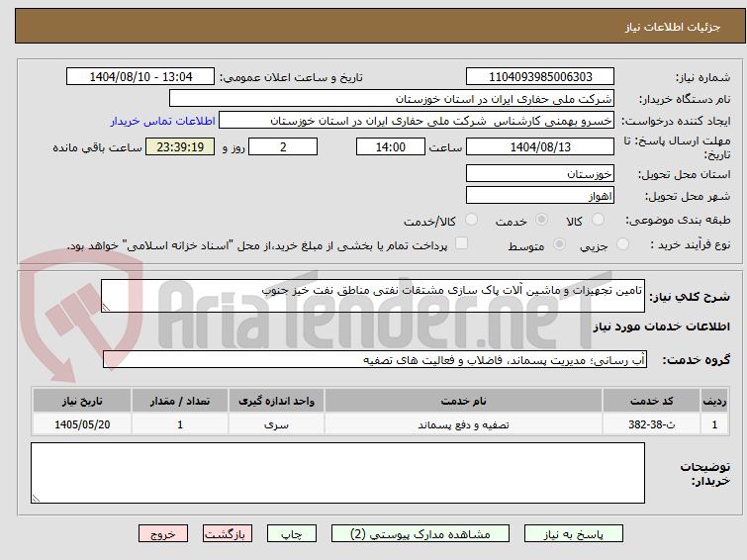Select the خدمت radio button
747x560 pixels.
pos(541,220)
